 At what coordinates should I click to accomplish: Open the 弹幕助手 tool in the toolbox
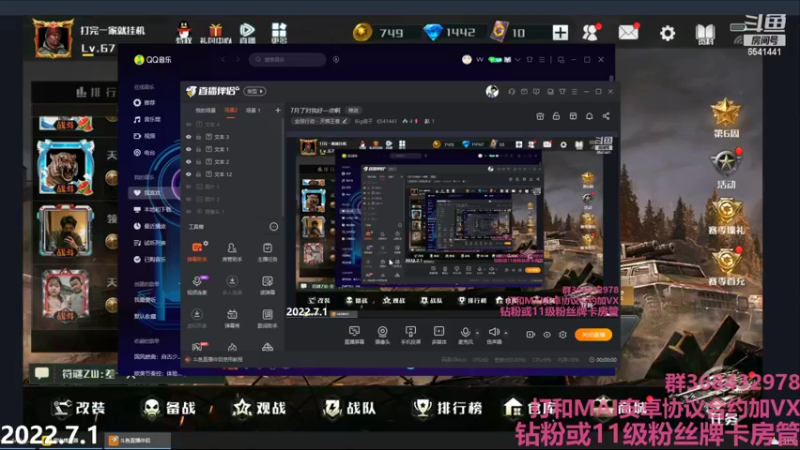click(197, 251)
